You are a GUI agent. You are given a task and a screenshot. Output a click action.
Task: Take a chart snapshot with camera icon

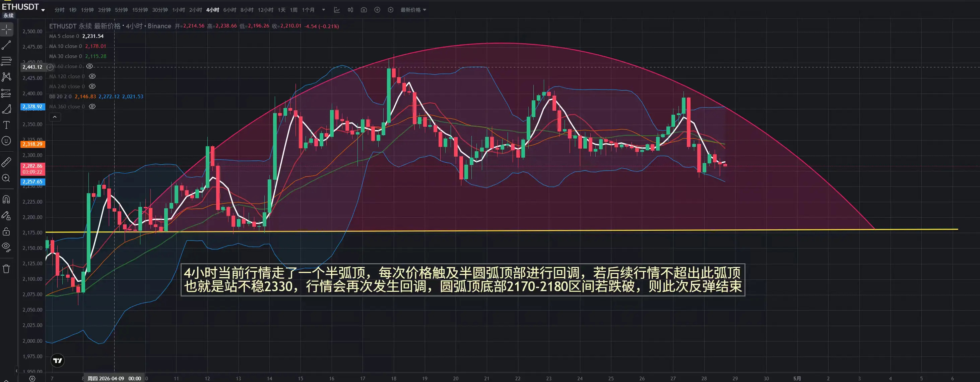(364, 10)
